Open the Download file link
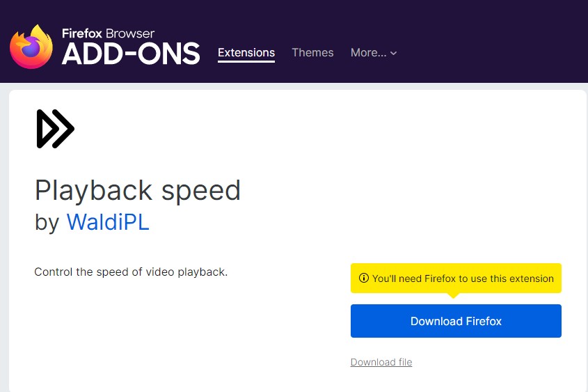The height and width of the screenshot is (392, 588). click(x=381, y=362)
